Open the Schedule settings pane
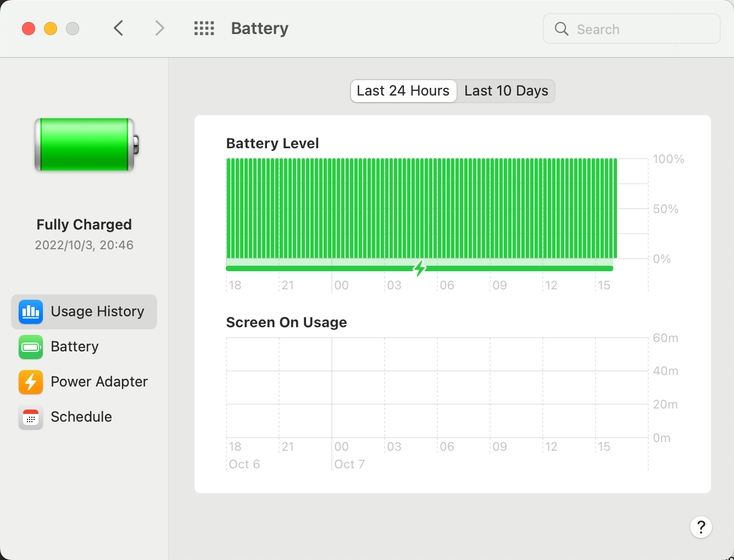The image size is (734, 560). click(x=81, y=417)
